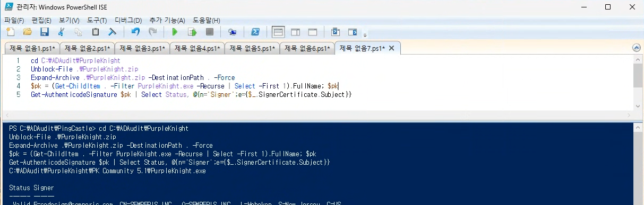Show script pane on the right layout icon
This screenshot has width=644, height=205.
[x=295, y=32]
